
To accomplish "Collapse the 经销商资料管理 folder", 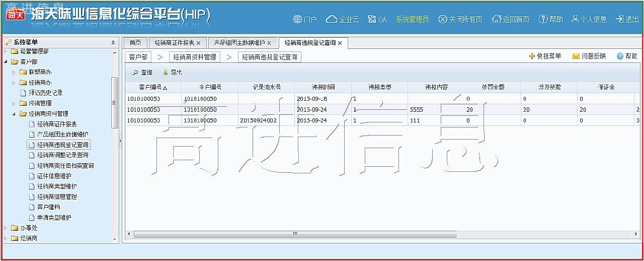I will coord(14,114).
